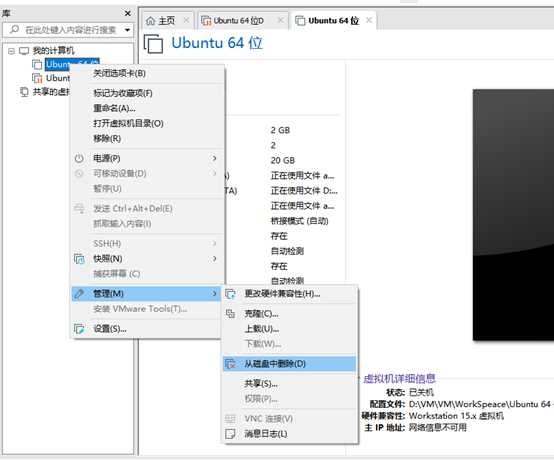
Task: Close the Ubuntu 64 位D tab
Action: (x=281, y=20)
